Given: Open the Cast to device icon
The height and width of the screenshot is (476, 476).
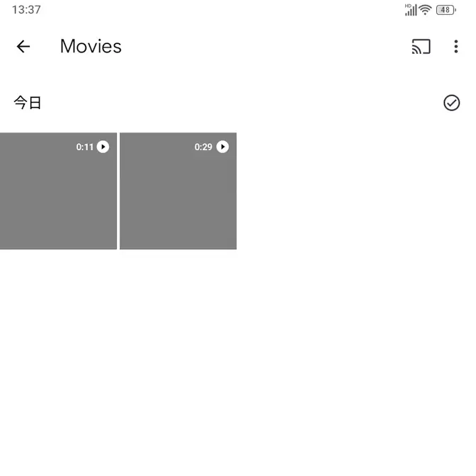Looking at the screenshot, I should (x=421, y=47).
